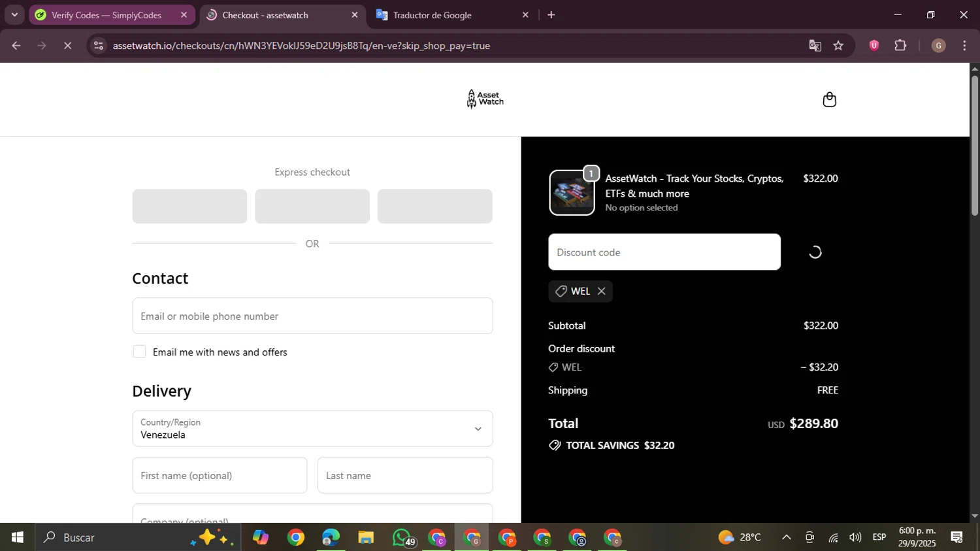Click the first express checkout button placeholder
980x551 pixels.
pos(189,207)
